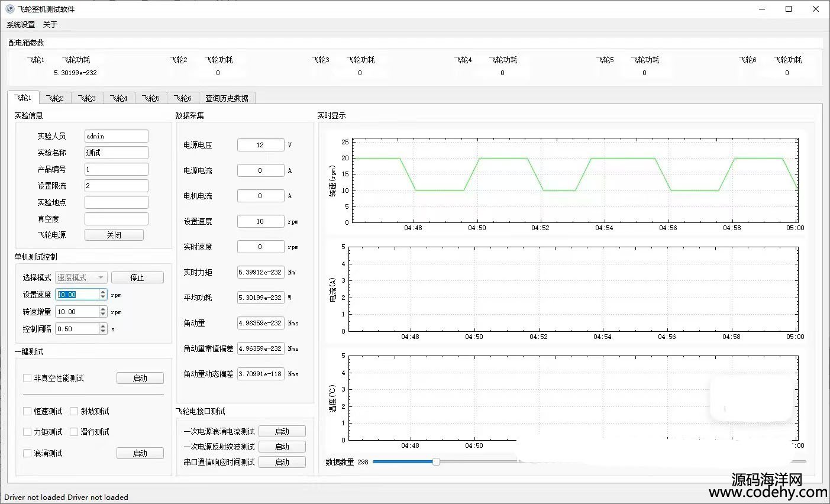Open the 关于 menu
The image size is (830, 504).
click(x=50, y=25)
